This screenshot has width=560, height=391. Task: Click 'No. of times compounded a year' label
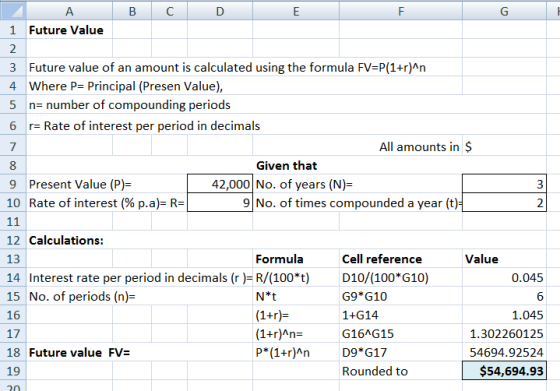pyautogui.click(x=359, y=203)
